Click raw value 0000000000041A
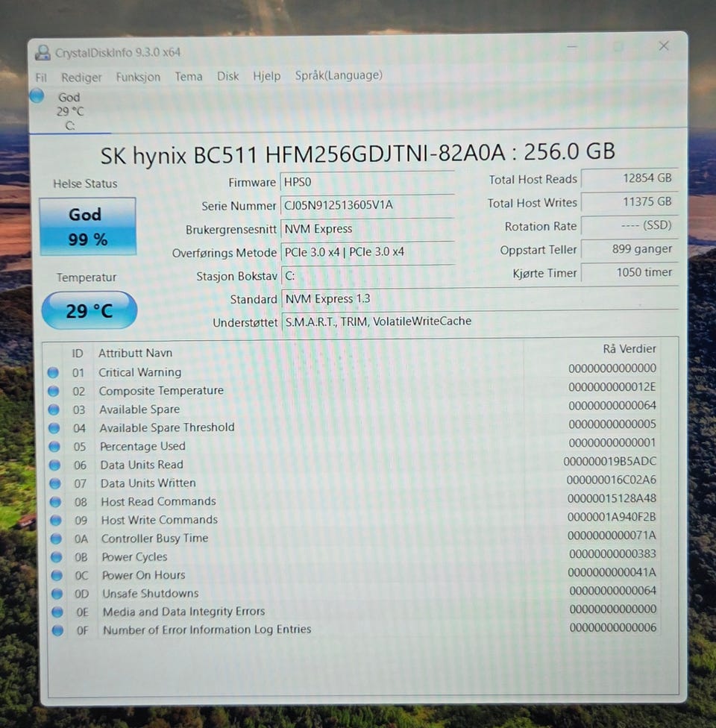This screenshot has width=716, height=728. pos(612,572)
